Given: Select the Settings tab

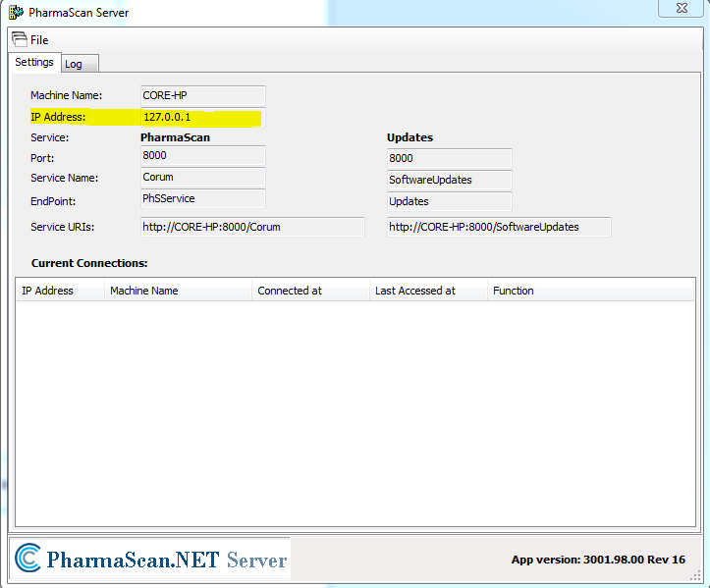Looking at the screenshot, I should pyautogui.click(x=34, y=63).
